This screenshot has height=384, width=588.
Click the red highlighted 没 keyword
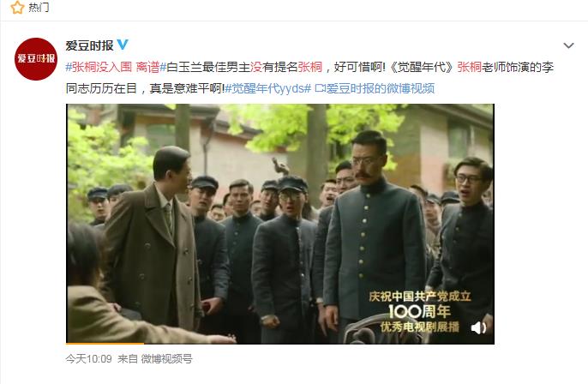coord(255,67)
